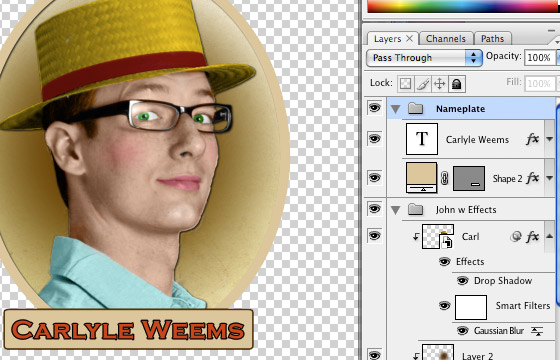Close the Layers tab with the X
This screenshot has height=360, width=560.
[x=410, y=38]
